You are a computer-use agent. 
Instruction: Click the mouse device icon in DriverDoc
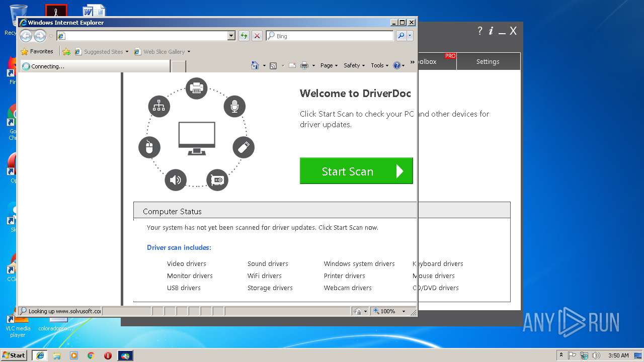149,147
